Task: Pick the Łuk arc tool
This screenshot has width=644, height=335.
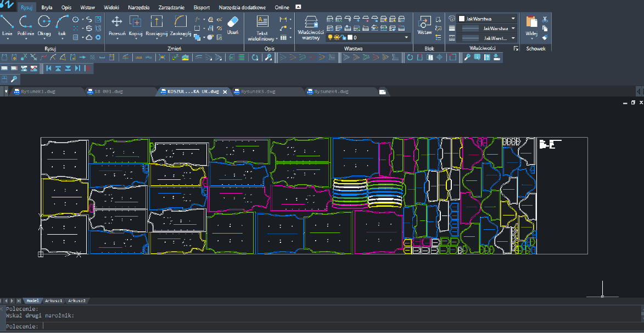Action: pos(62,25)
